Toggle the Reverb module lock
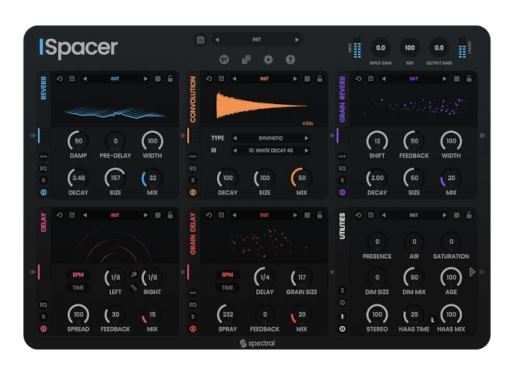The image size is (514, 375). point(170,79)
